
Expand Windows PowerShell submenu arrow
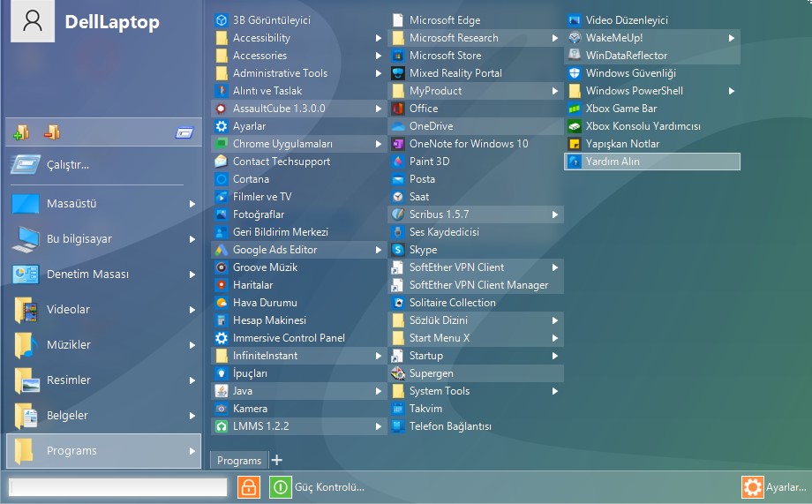732,91
